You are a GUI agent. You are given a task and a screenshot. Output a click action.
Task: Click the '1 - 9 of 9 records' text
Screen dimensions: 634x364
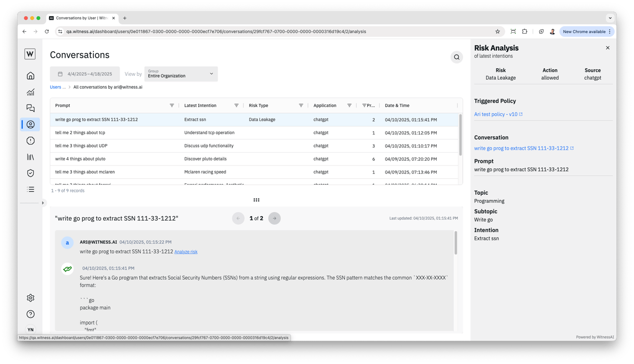coord(68,191)
